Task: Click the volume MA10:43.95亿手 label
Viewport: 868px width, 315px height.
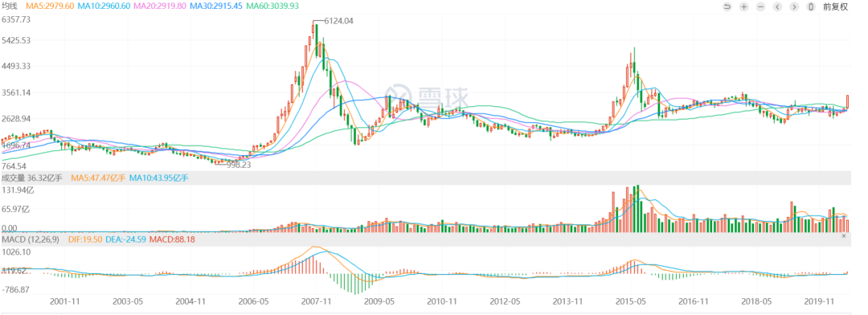Action: click(x=158, y=178)
